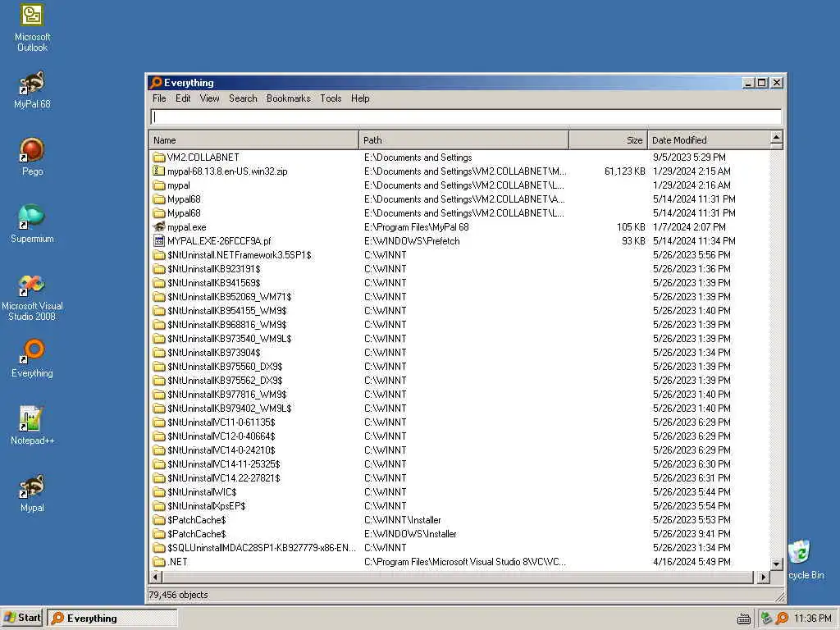The height and width of the screenshot is (630, 840).
Task: Click the path C:\WINNT\Installer
Action: coord(402,520)
